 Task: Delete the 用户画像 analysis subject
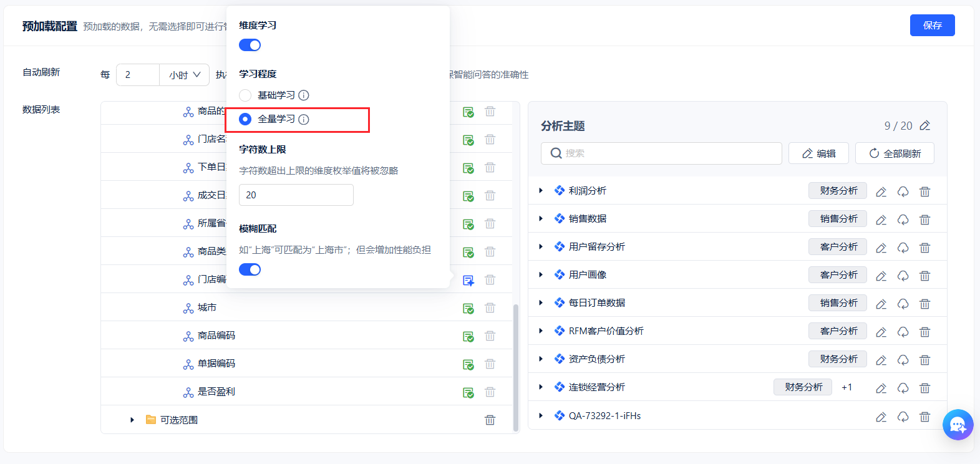pyautogui.click(x=924, y=276)
